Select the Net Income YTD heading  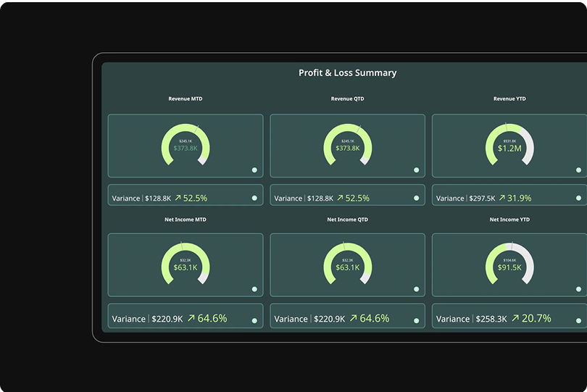[509, 220]
